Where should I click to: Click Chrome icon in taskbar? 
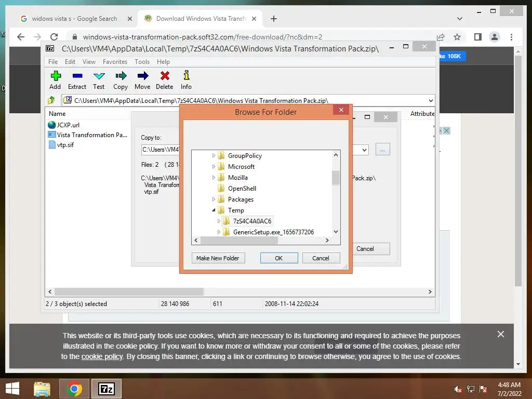[74, 389]
